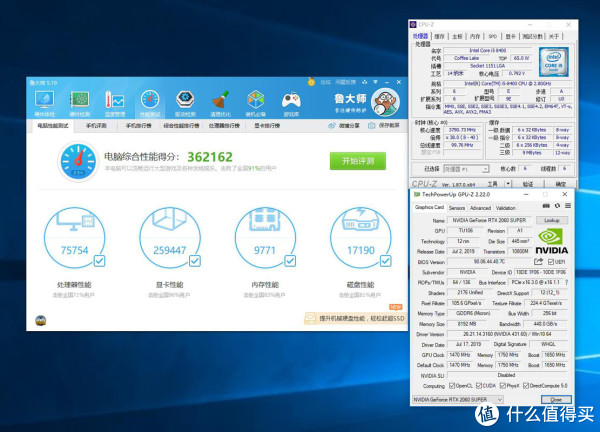This screenshot has width=600, height=432.
Task: Toggle the PhysX checkbox
Action: (502, 386)
